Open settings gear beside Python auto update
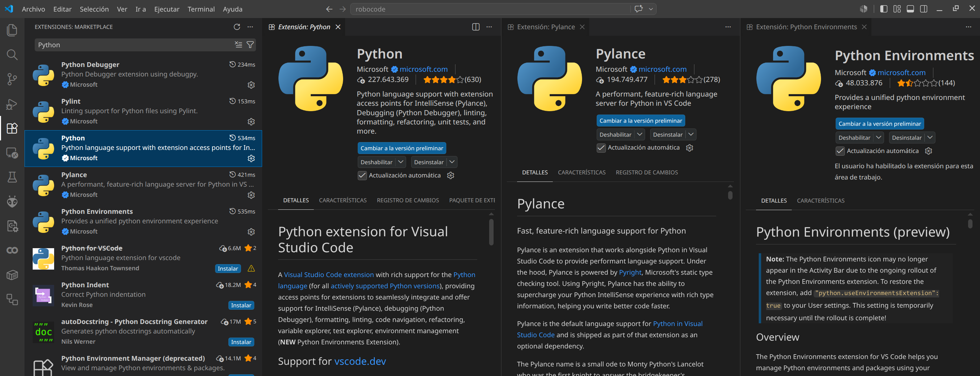Image resolution: width=980 pixels, height=376 pixels. [450, 175]
